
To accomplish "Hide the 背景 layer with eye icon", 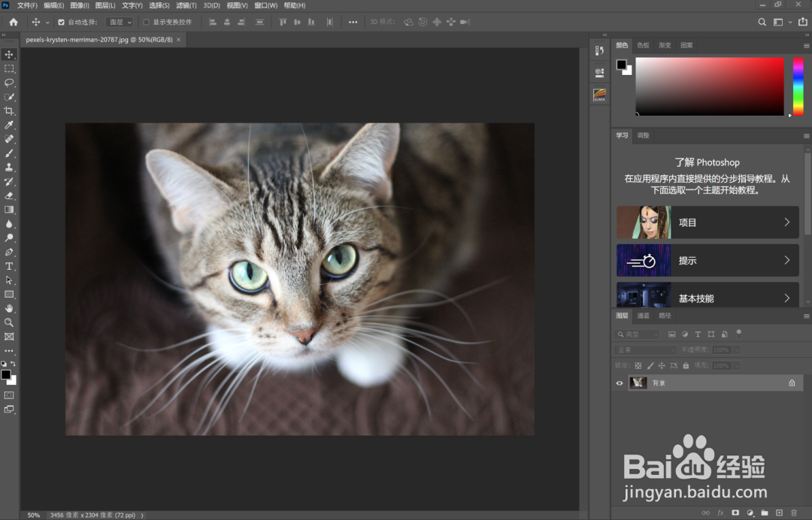I will (620, 383).
